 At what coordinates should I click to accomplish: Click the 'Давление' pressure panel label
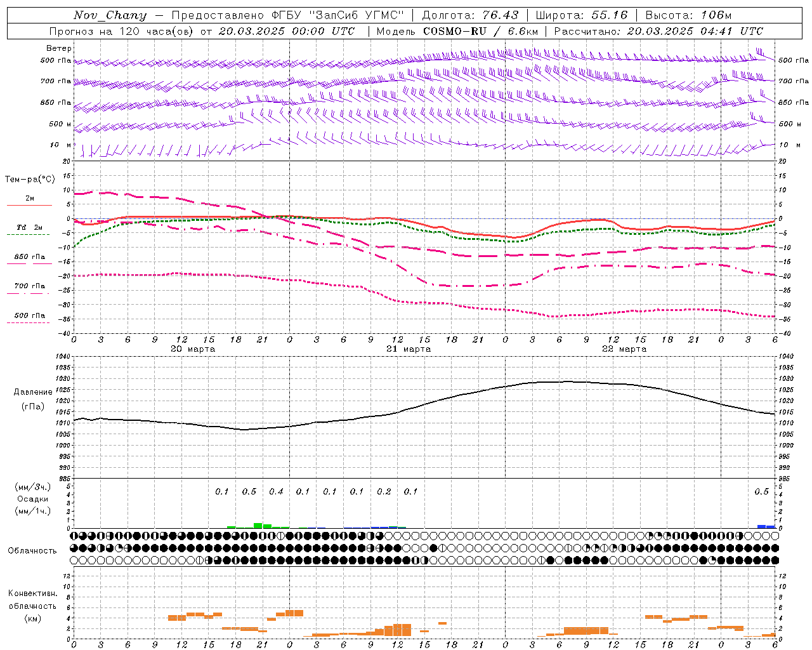[33, 392]
